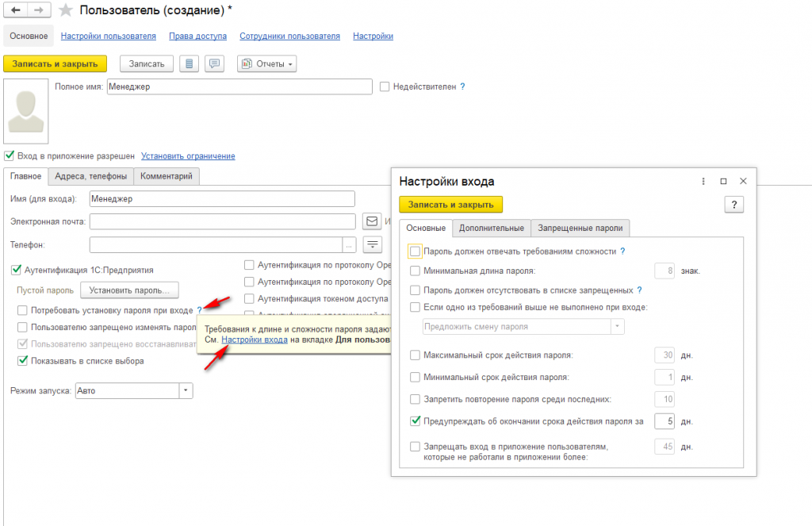Viewport: 812px width, 526px height.
Task: Open the help question mark near Недействителен
Action: click(462, 86)
